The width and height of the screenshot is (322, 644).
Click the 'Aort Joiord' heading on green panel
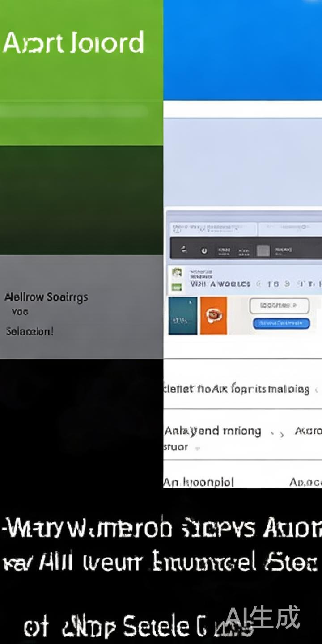point(73,43)
